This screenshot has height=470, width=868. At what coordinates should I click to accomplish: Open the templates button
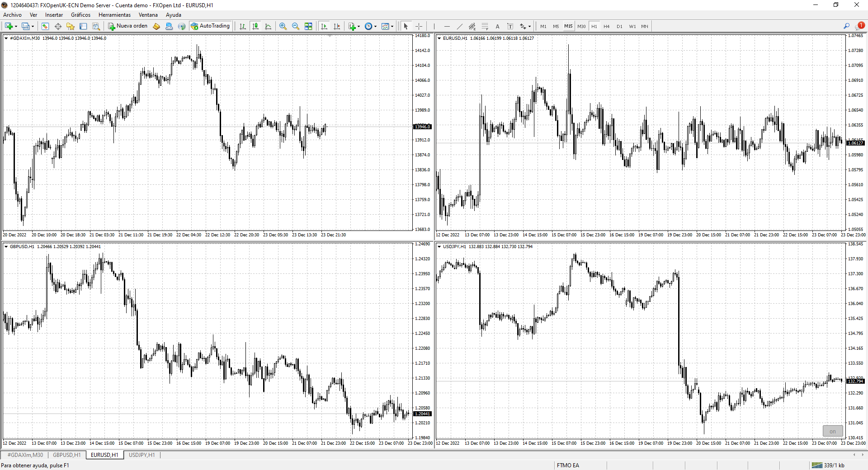385,26
